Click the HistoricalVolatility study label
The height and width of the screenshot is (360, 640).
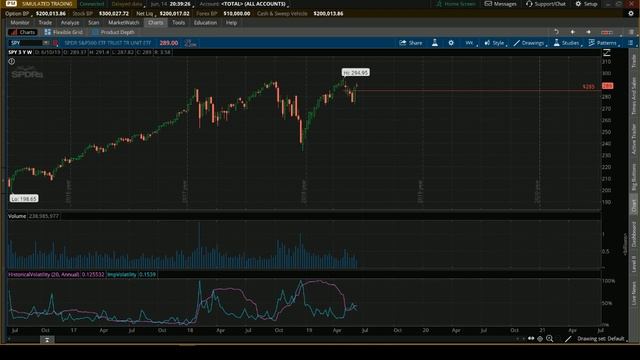coord(44,275)
